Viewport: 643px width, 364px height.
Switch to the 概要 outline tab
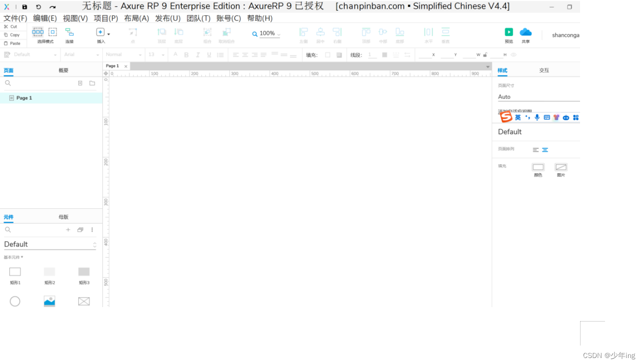tap(63, 70)
